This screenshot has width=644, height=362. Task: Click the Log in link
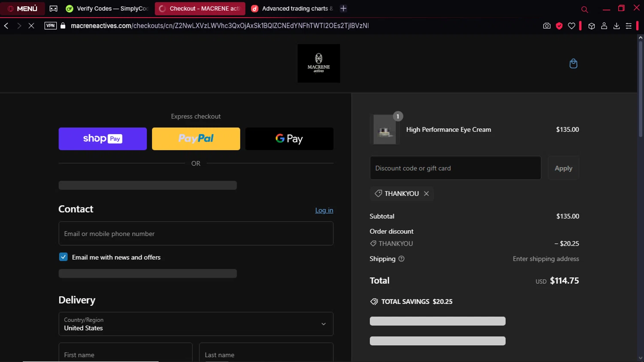click(x=324, y=210)
